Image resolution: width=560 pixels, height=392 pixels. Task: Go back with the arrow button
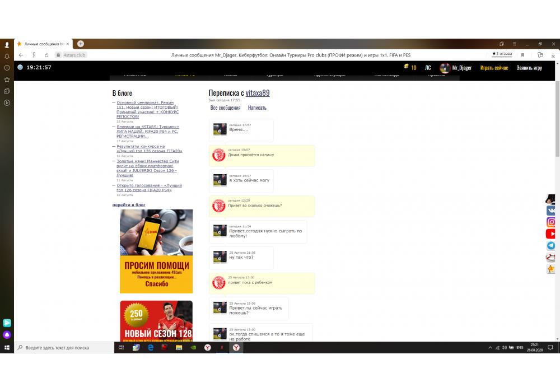21,55
